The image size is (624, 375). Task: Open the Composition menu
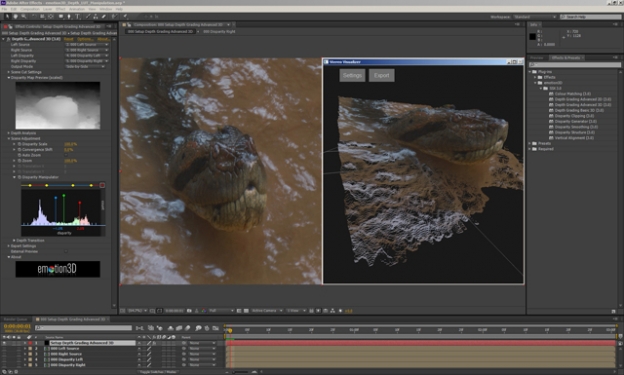pos(30,9)
